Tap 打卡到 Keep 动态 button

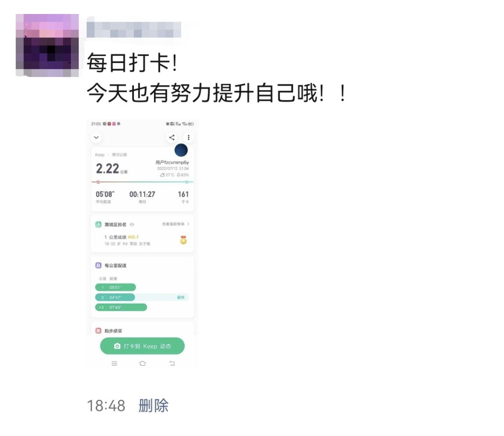pyautogui.click(x=142, y=346)
